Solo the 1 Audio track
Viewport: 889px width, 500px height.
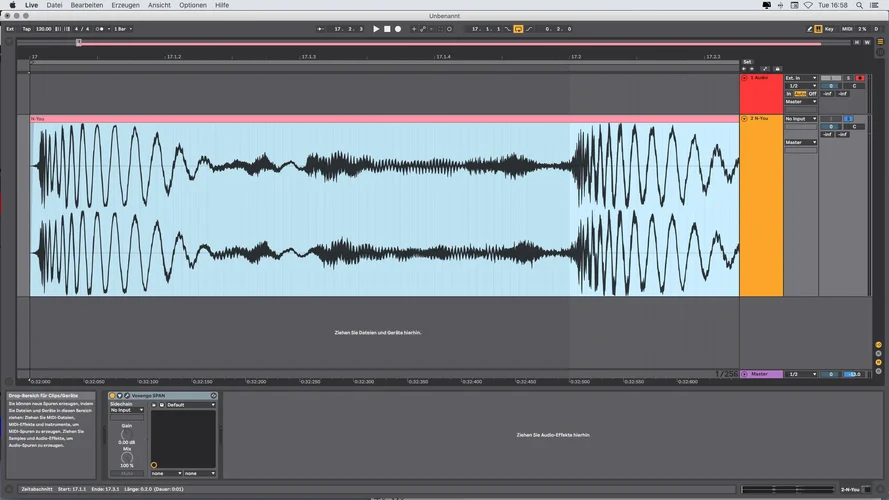(848, 78)
